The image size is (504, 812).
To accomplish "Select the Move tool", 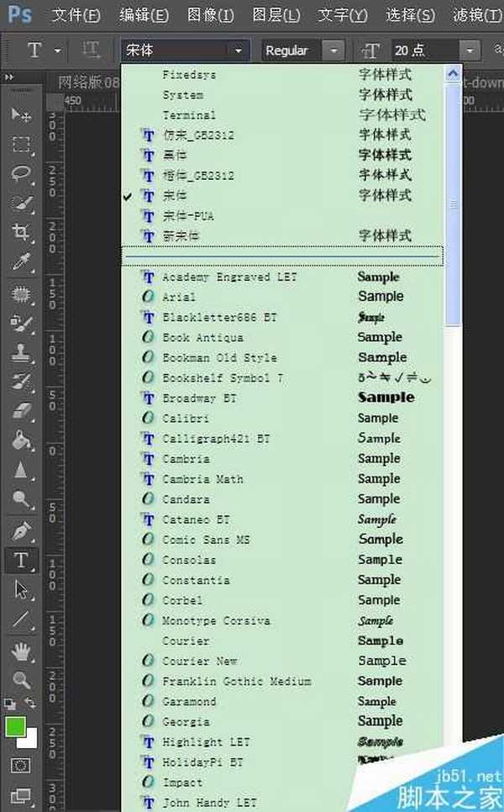I will tap(21, 115).
